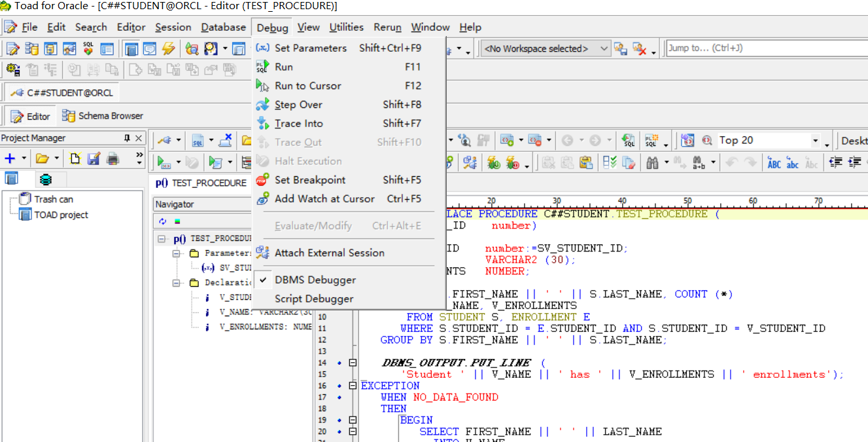Choose Run F11 in Debug menu

(x=349, y=67)
